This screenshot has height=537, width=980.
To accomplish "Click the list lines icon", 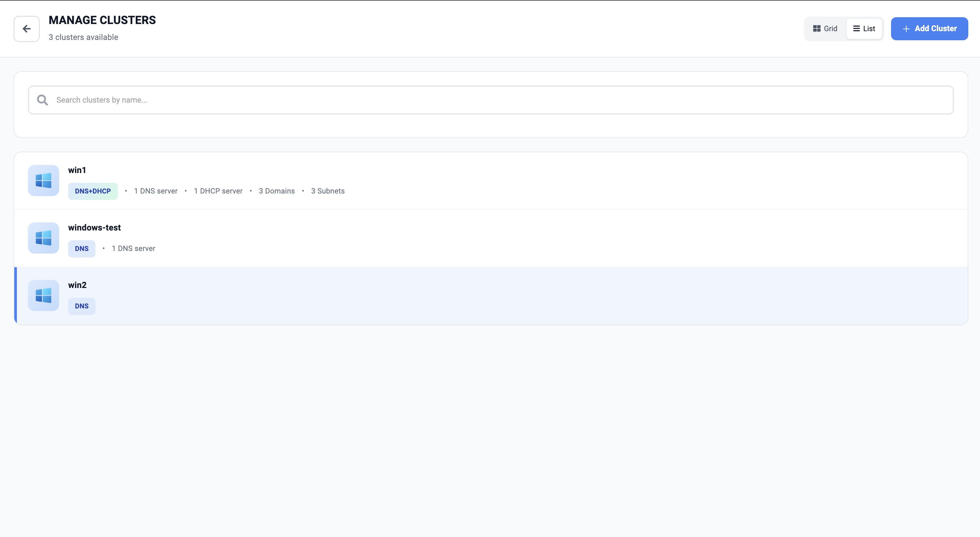I will [x=856, y=29].
